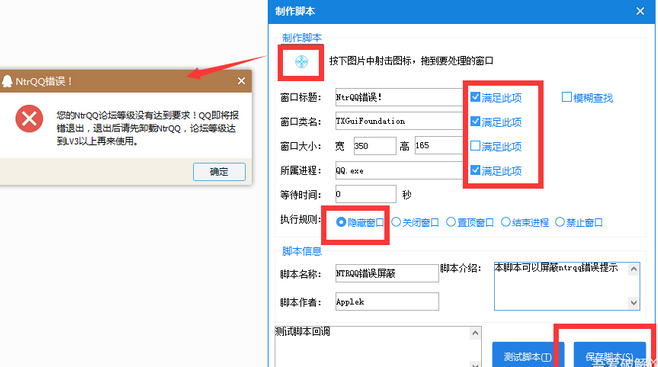Screen dimensions: 658x367
Task: Click the red error X icon in NtrQQ dialog
Action: 29,119
